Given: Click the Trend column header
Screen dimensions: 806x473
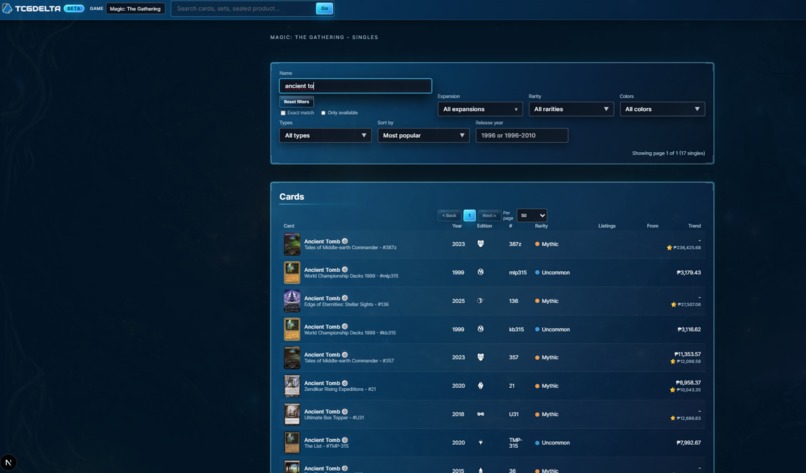Looking at the screenshot, I should (x=694, y=226).
